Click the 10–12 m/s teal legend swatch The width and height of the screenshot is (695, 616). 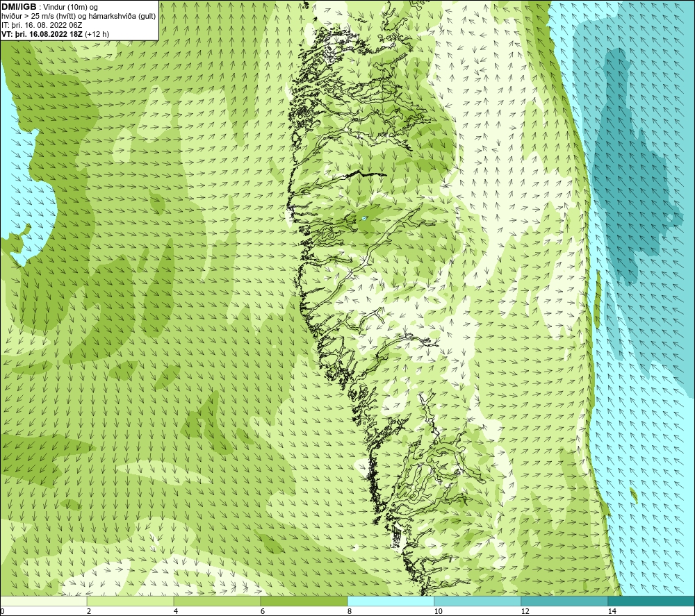coord(478,601)
